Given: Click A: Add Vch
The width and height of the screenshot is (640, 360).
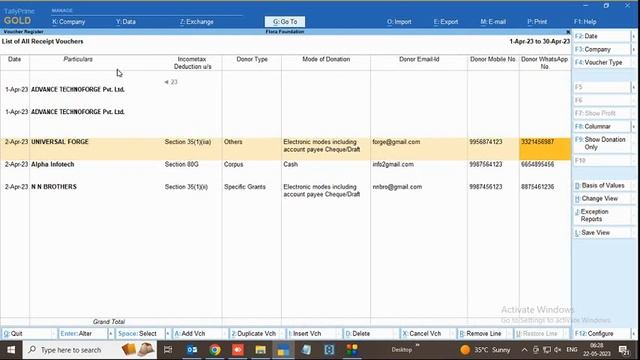Looking at the screenshot, I should (198, 333).
